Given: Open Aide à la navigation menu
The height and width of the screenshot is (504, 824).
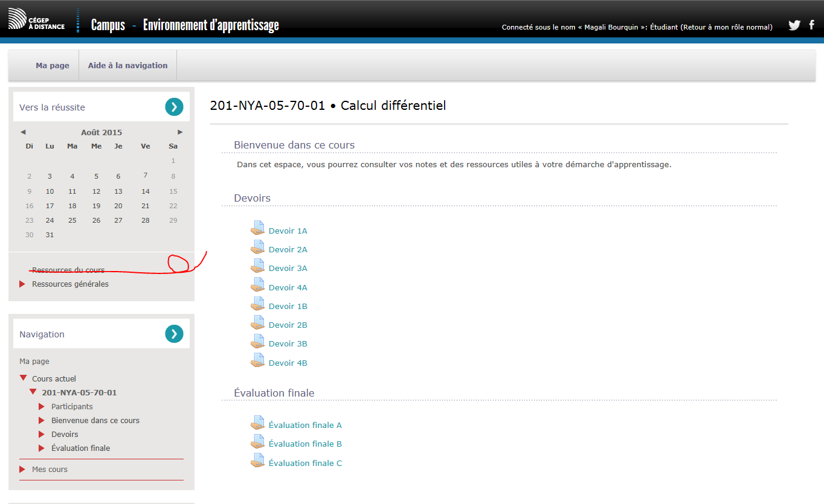Looking at the screenshot, I should 127,65.
